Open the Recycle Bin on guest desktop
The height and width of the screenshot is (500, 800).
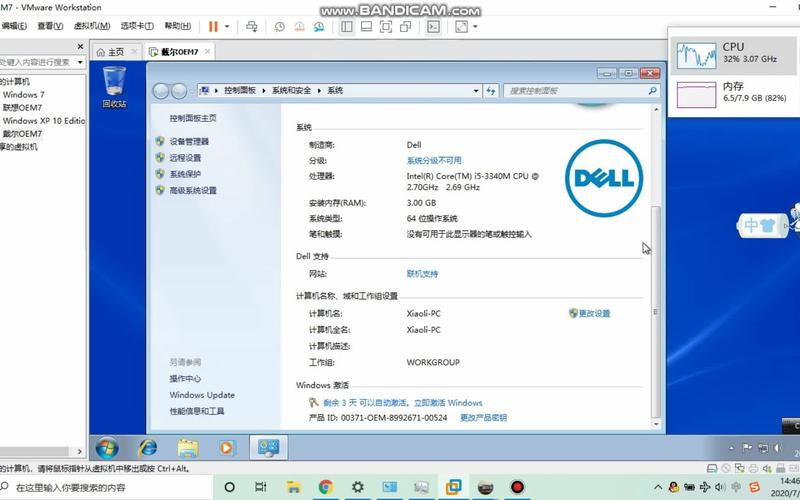[x=114, y=87]
